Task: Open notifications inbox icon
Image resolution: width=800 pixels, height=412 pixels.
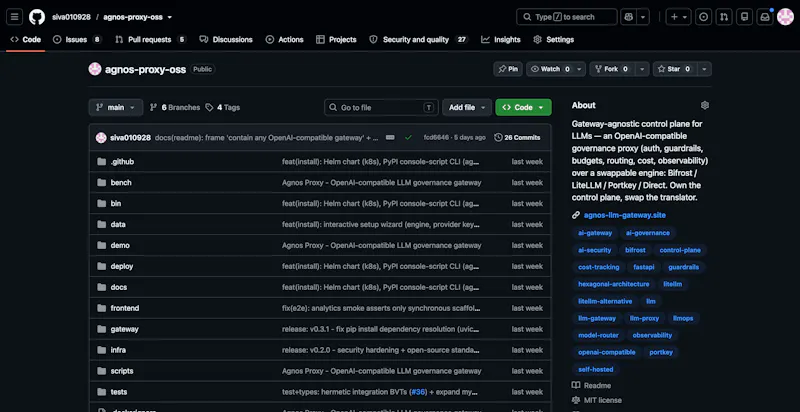Action: point(765,17)
